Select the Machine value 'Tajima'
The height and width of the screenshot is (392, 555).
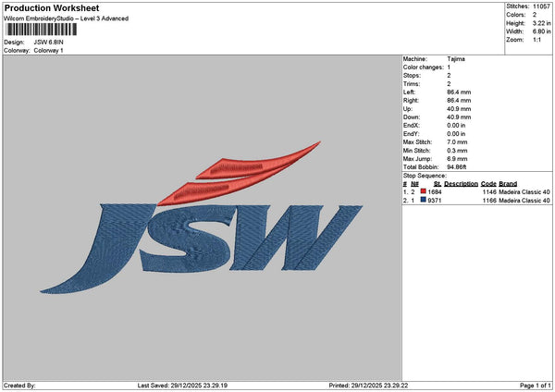click(456, 59)
